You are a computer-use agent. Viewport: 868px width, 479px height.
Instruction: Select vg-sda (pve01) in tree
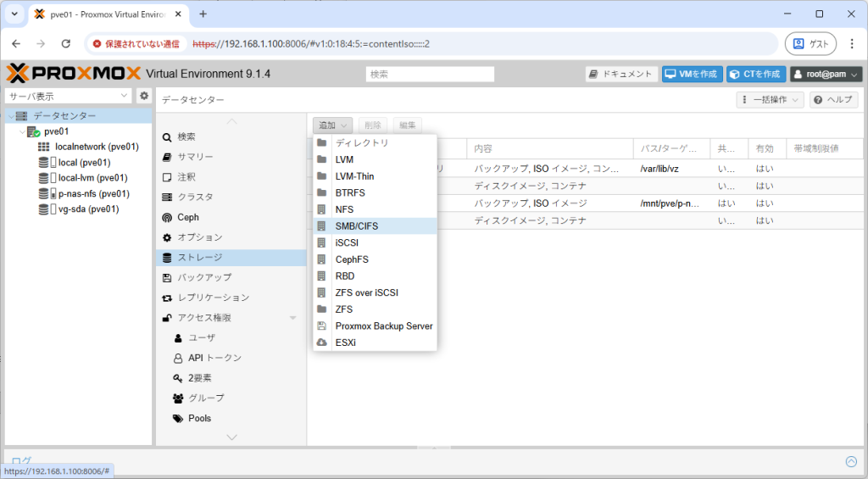coord(88,209)
